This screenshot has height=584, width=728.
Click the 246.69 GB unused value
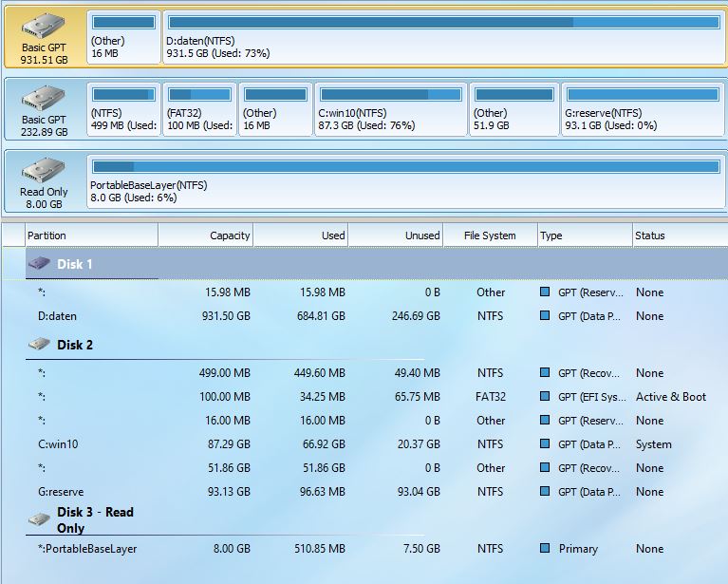[x=416, y=316]
